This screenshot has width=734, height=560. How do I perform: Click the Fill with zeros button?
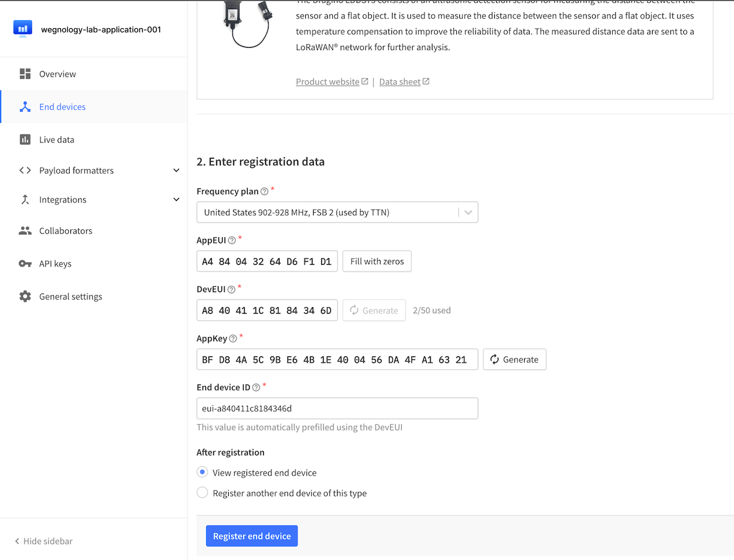pos(377,262)
